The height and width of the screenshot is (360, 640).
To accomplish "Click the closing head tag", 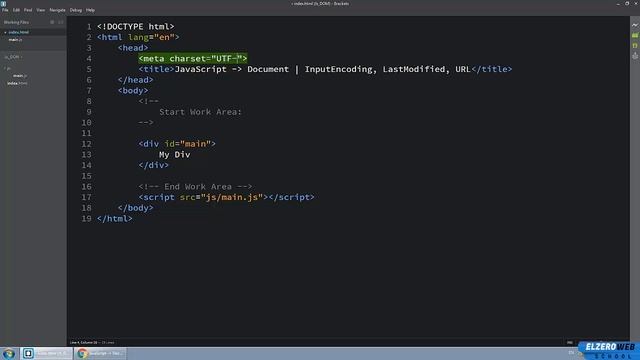I will 136,80.
